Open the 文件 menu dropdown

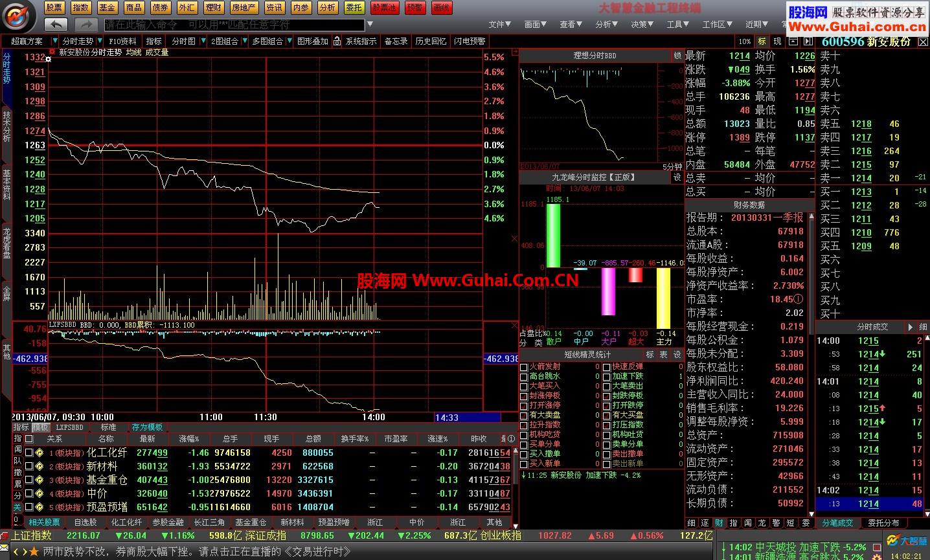click(500, 24)
